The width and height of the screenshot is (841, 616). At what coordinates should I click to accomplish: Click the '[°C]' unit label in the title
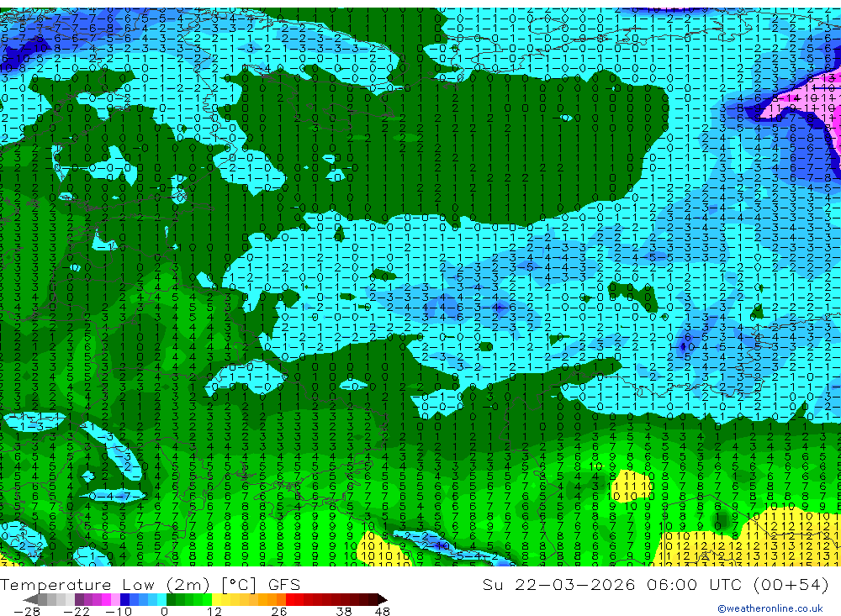pos(239,585)
